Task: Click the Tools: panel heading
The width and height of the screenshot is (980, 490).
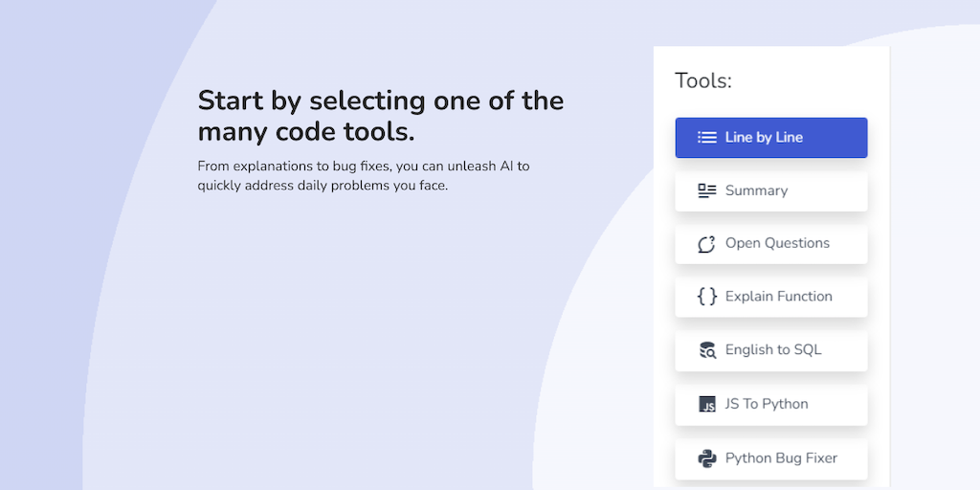Action: [703, 81]
